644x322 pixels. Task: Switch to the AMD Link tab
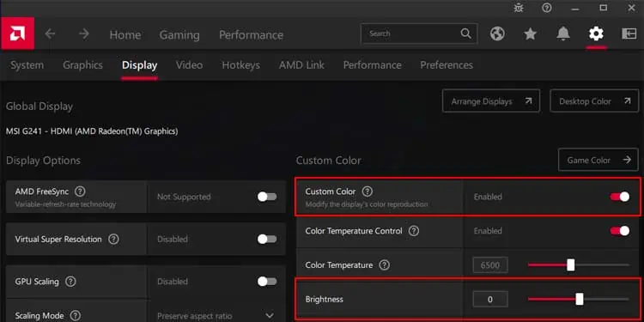pos(301,65)
